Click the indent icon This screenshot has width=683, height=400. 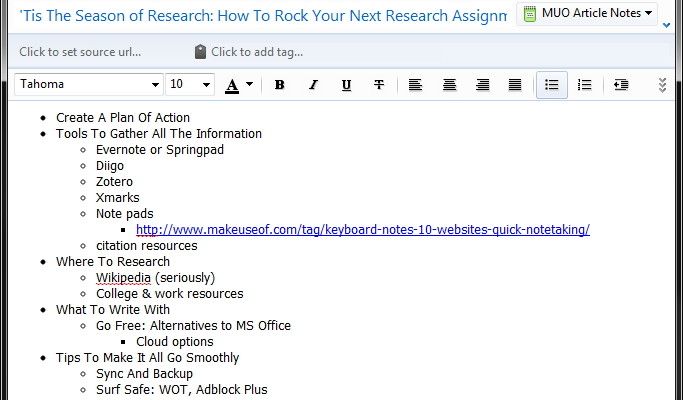pyautogui.click(x=621, y=85)
